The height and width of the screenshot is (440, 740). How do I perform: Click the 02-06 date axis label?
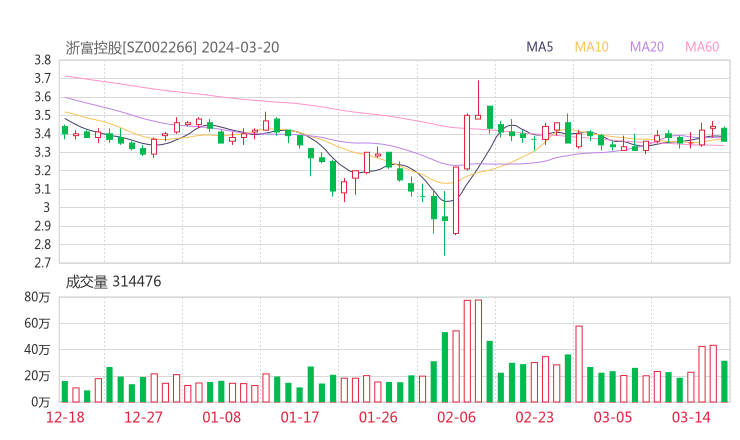pyautogui.click(x=456, y=417)
